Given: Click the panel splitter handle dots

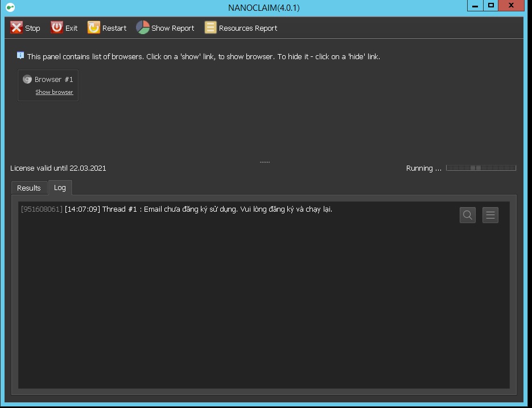Looking at the screenshot, I should point(265,162).
